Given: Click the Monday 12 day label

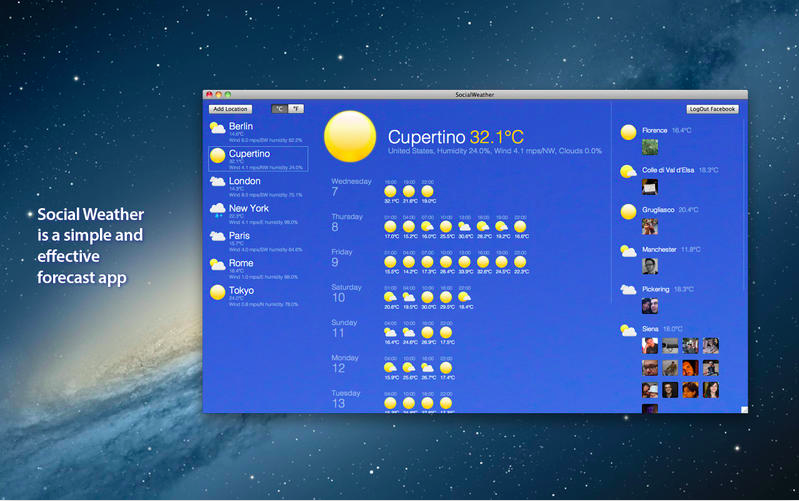Looking at the screenshot, I should (x=345, y=363).
